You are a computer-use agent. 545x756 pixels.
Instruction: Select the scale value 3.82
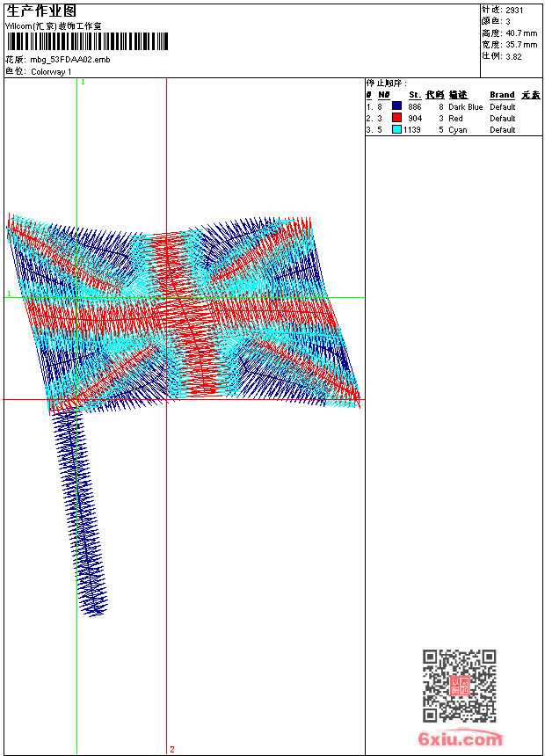[513, 56]
